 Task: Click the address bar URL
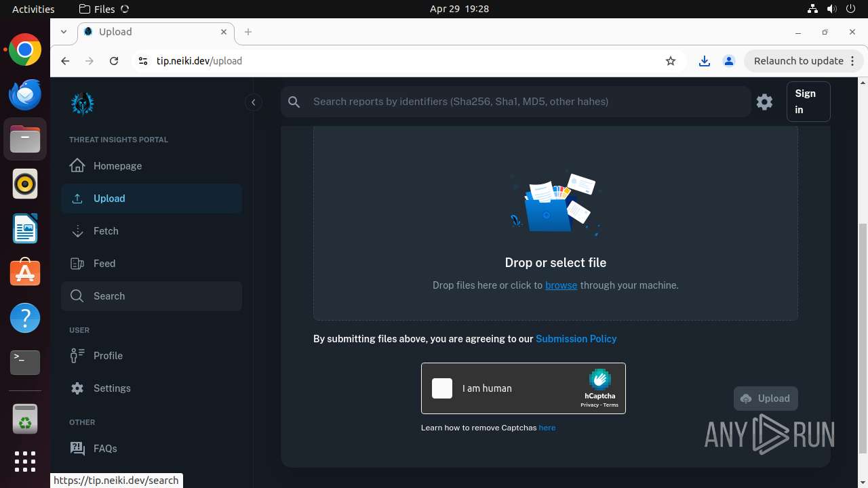coord(199,61)
